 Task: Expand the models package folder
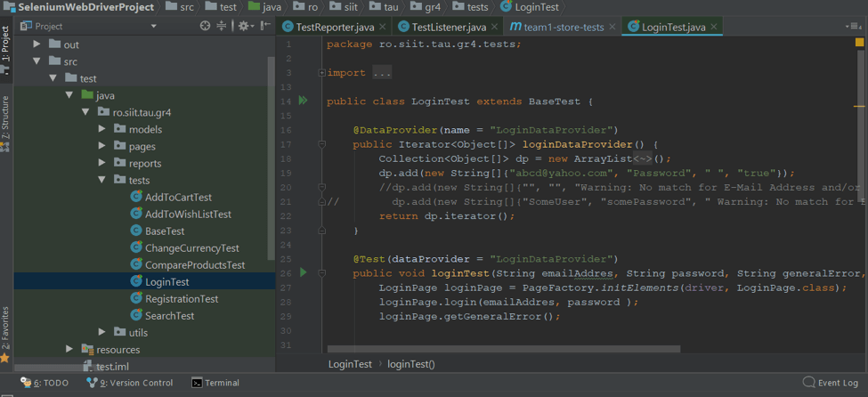(x=102, y=129)
